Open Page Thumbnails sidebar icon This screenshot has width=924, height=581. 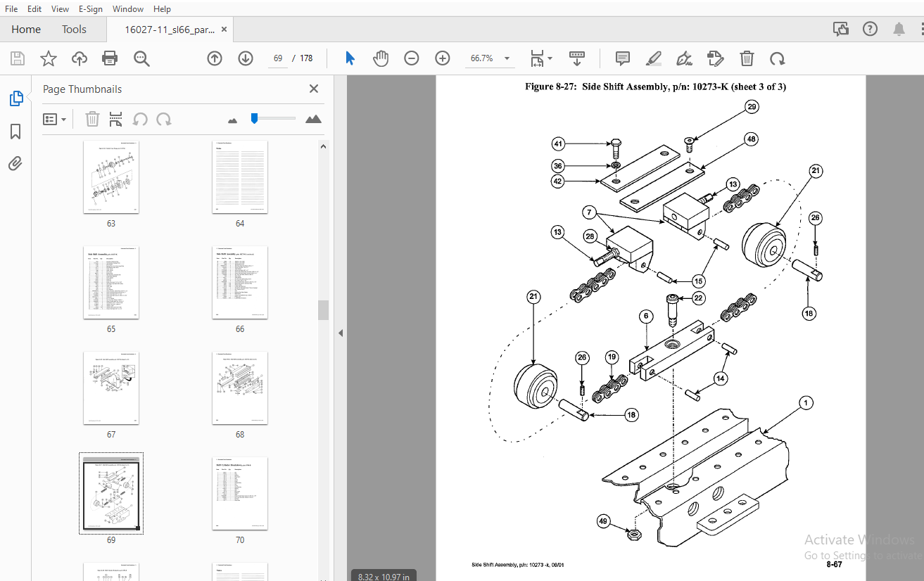pos(15,98)
